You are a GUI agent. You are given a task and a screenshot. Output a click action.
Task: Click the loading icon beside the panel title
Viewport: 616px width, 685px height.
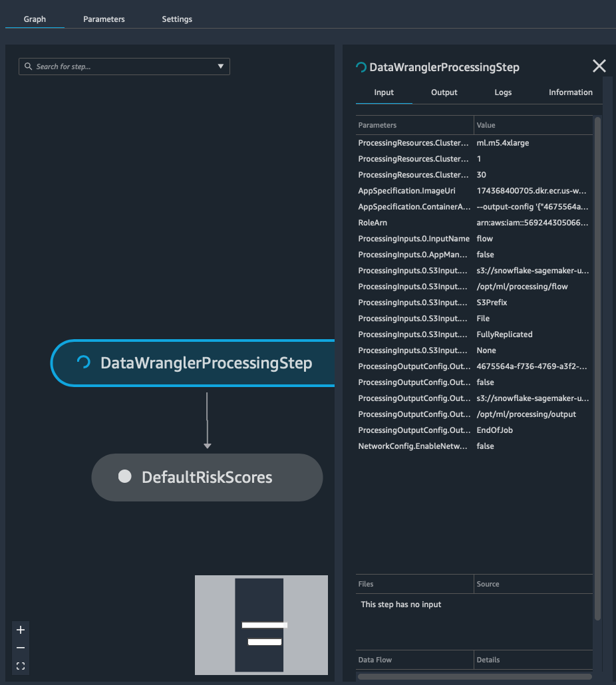click(x=361, y=67)
